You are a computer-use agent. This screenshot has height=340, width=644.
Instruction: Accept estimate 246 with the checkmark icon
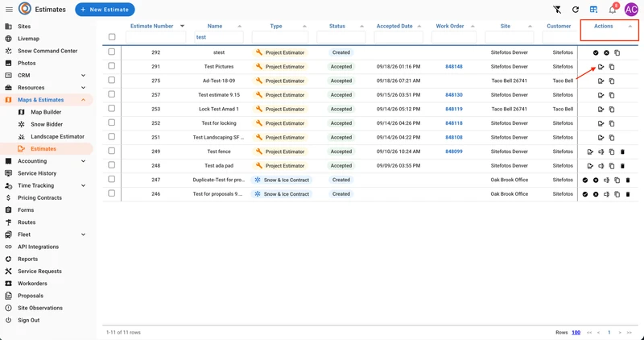click(585, 194)
